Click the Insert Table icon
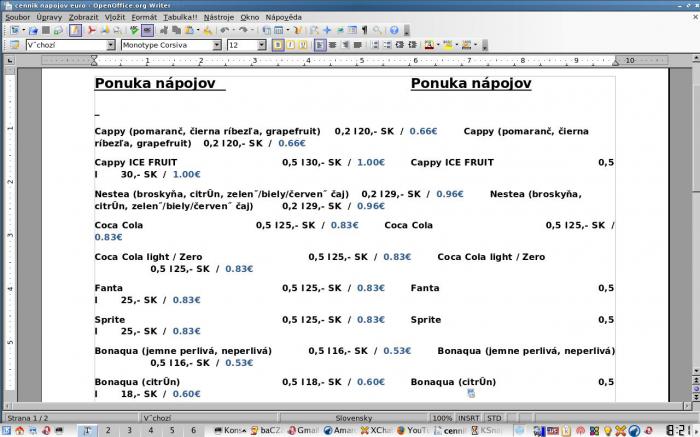700x437 pixels. [x=279, y=30]
